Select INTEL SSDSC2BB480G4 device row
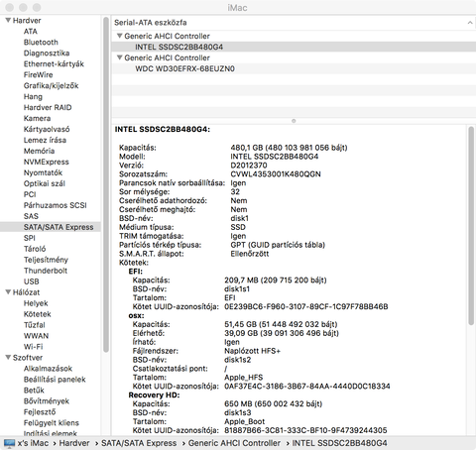Viewport: 476px width, 450px height. 294,47
